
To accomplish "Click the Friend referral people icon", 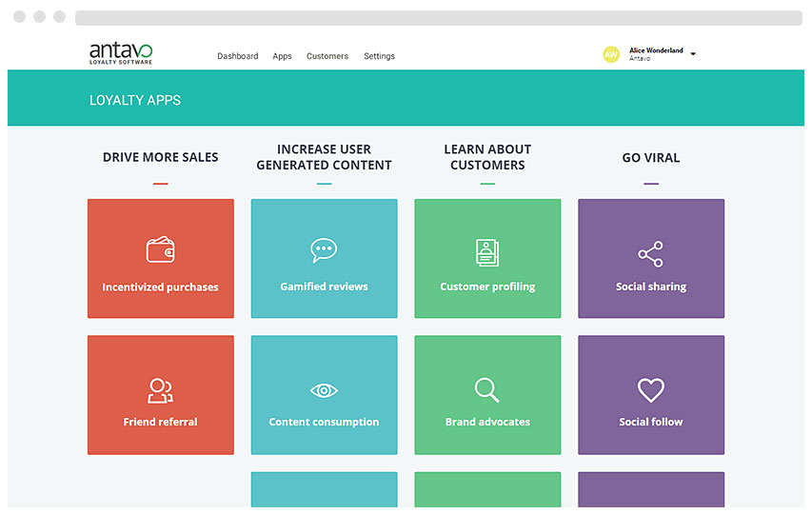I will pyautogui.click(x=160, y=390).
